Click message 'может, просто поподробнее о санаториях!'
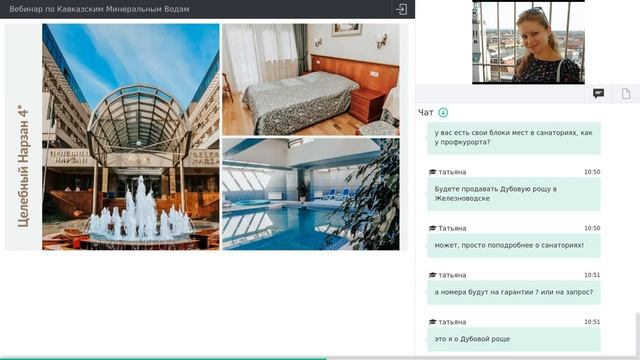Image resolution: width=640 pixels, height=360 pixels. (513, 245)
